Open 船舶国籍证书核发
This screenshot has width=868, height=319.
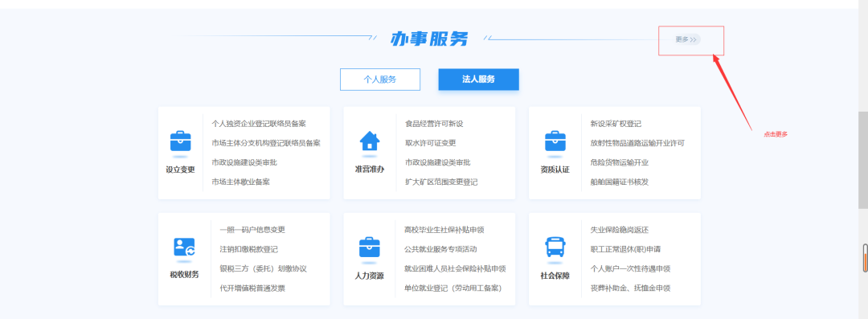619,182
